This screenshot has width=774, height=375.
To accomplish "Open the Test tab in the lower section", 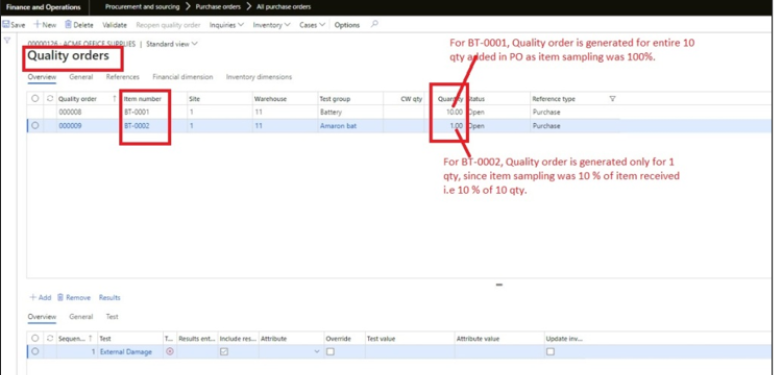I will click(112, 317).
